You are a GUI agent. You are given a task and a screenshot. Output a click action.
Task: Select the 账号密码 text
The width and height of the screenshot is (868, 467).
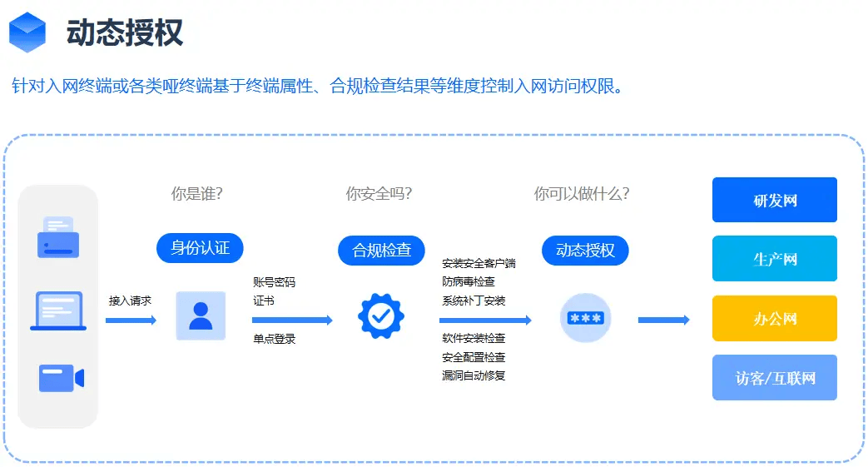point(275,282)
